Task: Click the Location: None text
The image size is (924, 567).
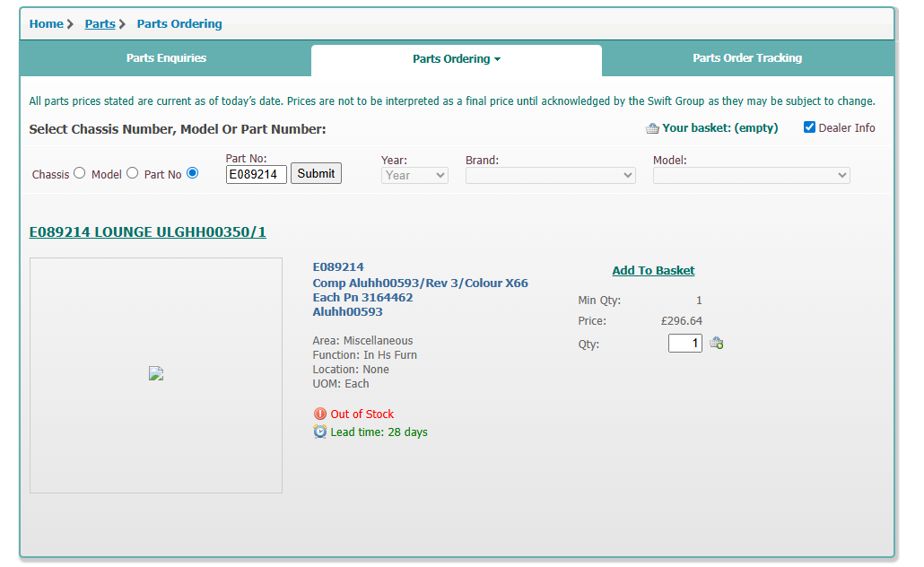Action: tap(351, 370)
